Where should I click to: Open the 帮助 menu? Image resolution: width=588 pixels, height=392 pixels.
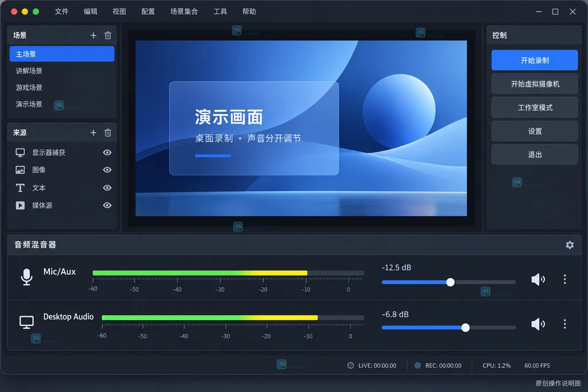click(249, 11)
